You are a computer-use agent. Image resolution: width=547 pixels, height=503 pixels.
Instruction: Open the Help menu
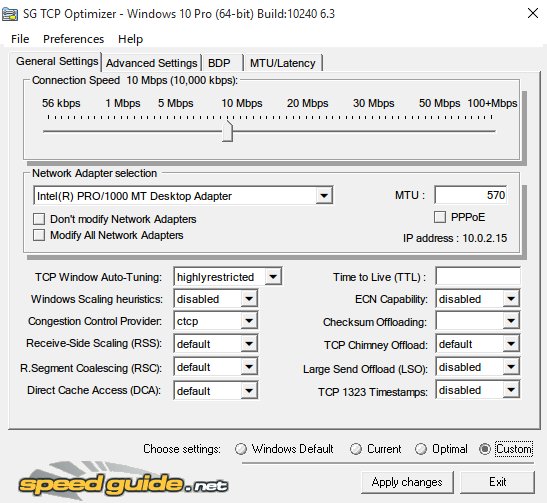130,39
